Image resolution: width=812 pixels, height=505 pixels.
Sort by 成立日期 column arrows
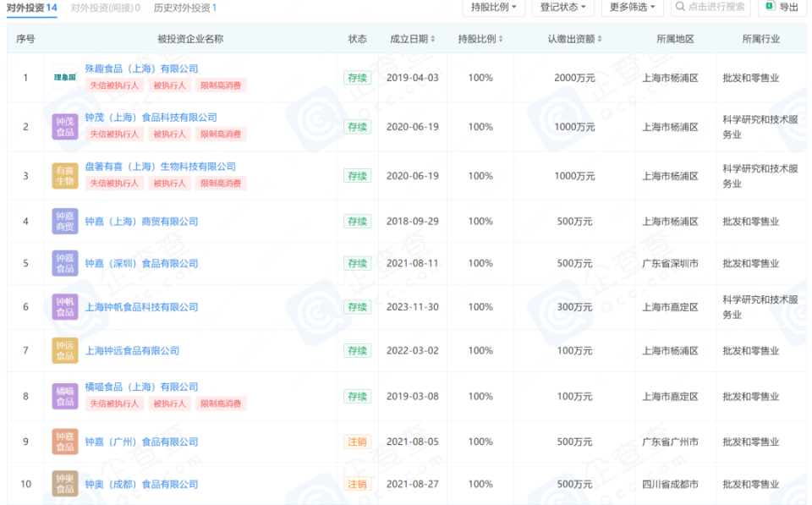coord(433,39)
